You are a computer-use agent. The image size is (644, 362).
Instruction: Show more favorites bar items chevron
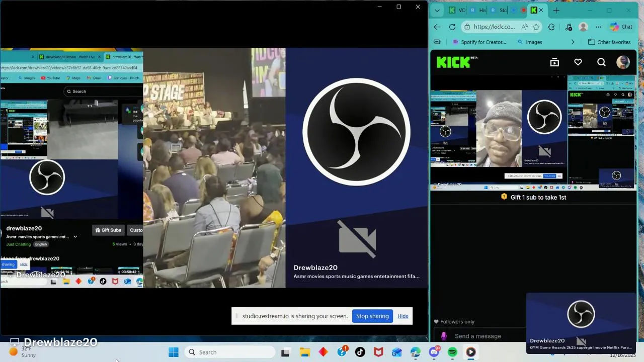(x=573, y=42)
